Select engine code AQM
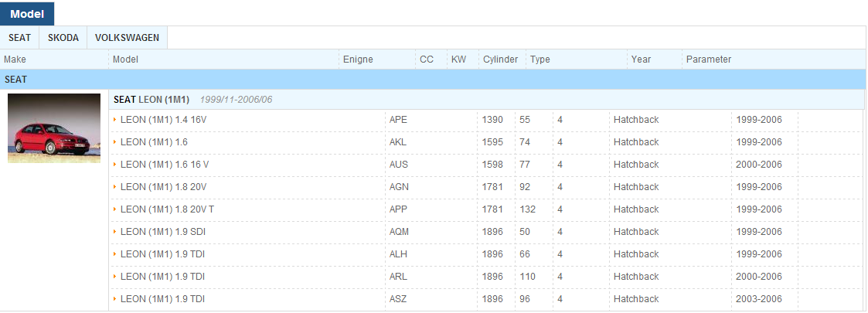This screenshot has width=868, height=313. tap(399, 232)
